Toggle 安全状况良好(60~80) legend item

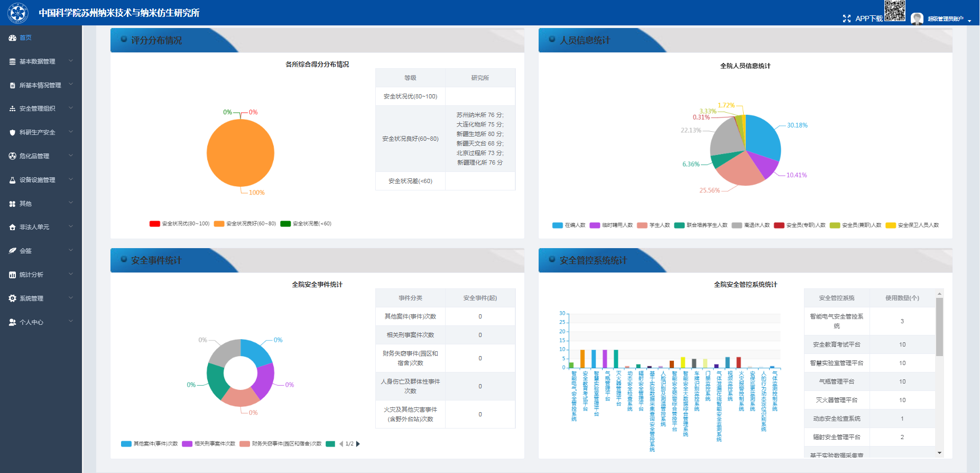tap(245, 224)
